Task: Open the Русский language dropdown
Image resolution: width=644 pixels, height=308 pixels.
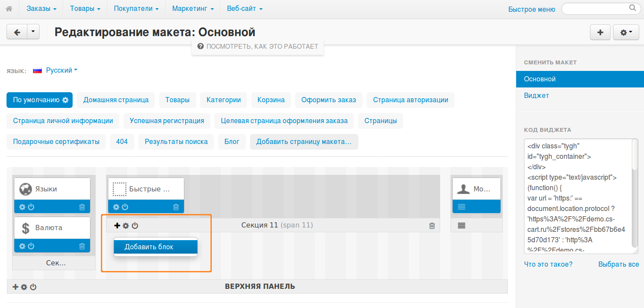Action: click(61, 70)
